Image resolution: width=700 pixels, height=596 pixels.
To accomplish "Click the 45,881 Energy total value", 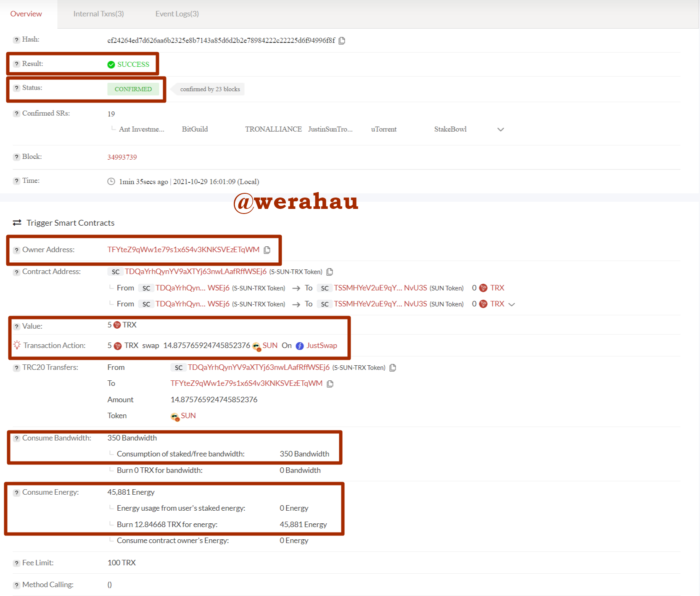I will point(131,492).
